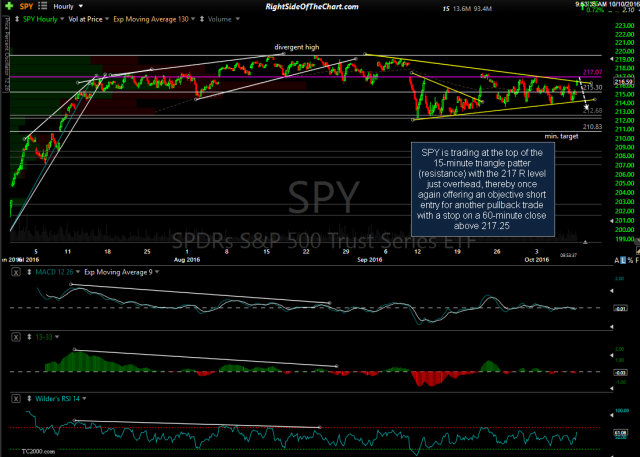Click the 93.4M volume readout
640x457 pixels.
click(x=483, y=8)
